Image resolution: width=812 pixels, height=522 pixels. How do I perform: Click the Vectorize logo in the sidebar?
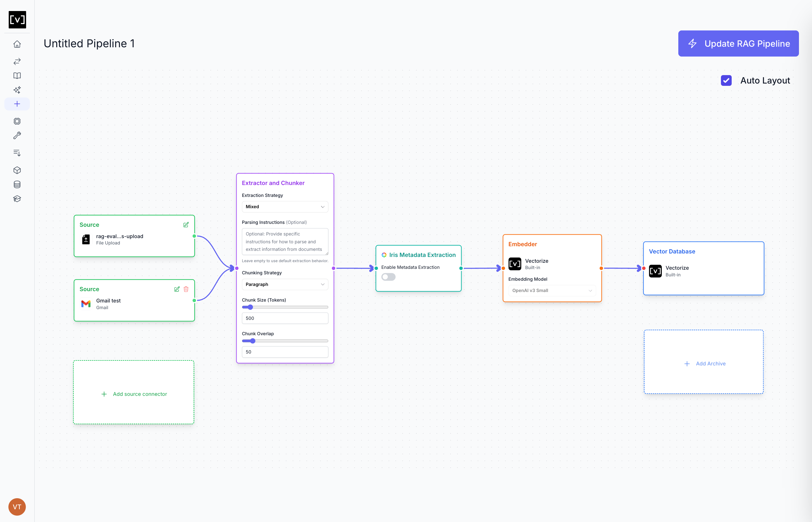coord(17,19)
